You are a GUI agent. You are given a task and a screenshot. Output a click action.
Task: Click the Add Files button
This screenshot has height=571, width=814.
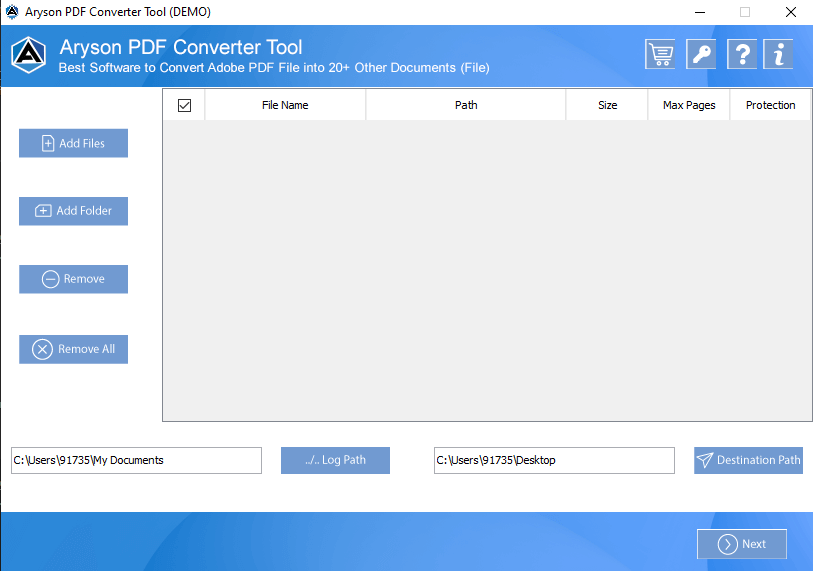73,143
